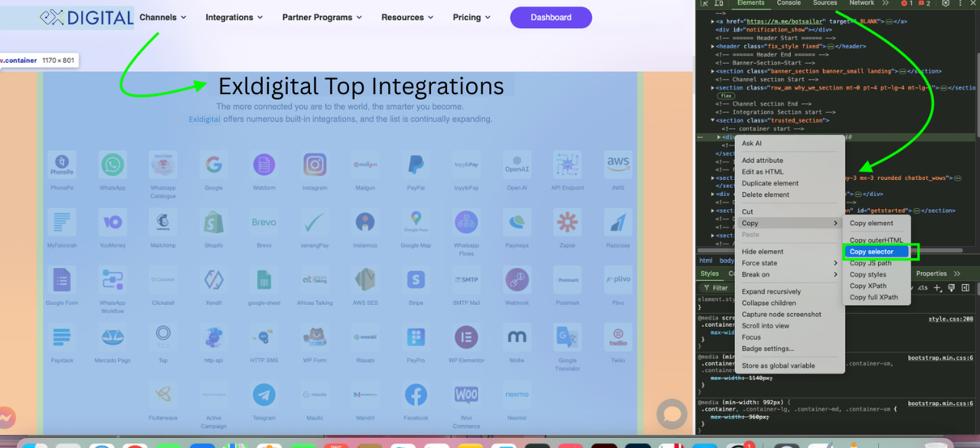The image size is (980, 448).
Task: Select the Mollie integration icon
Action: (x=517, y=337)
